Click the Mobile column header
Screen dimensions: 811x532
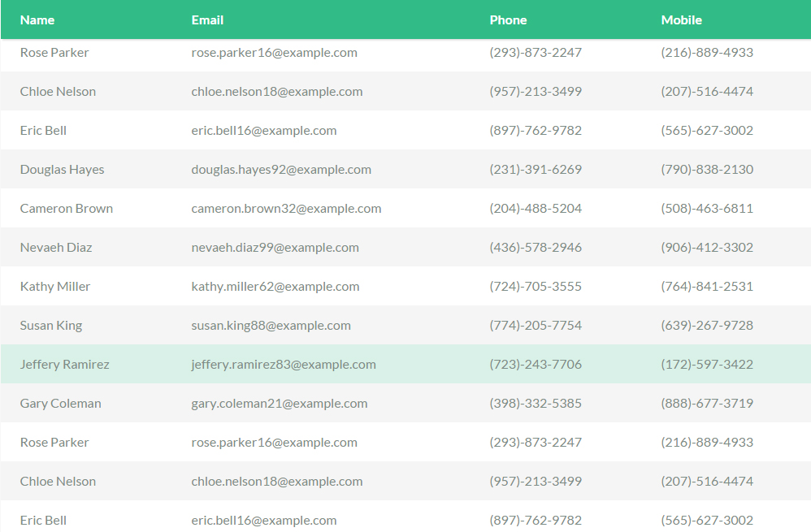[x=682, y=20]
